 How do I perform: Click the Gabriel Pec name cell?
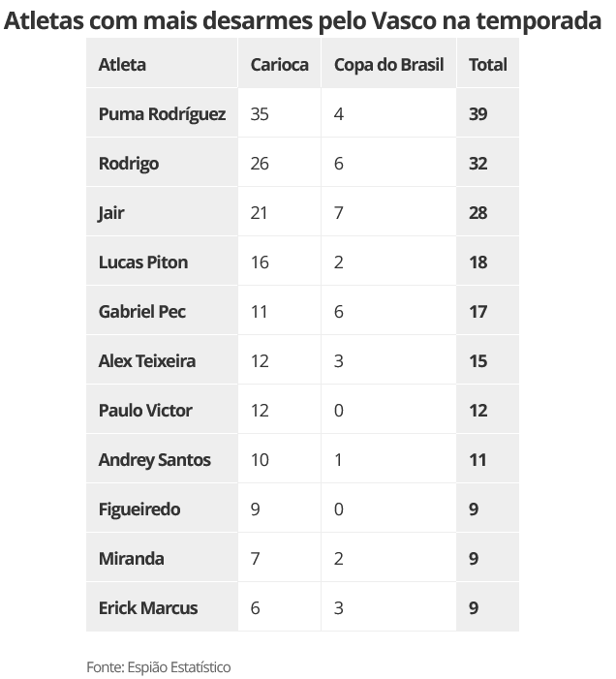[x=142, y=312]
